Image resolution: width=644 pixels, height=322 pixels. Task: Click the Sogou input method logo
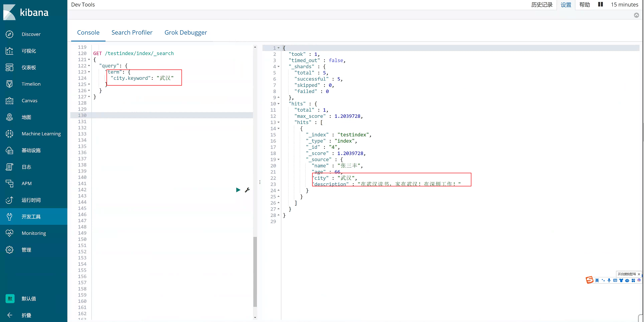(x=589, y=280)
